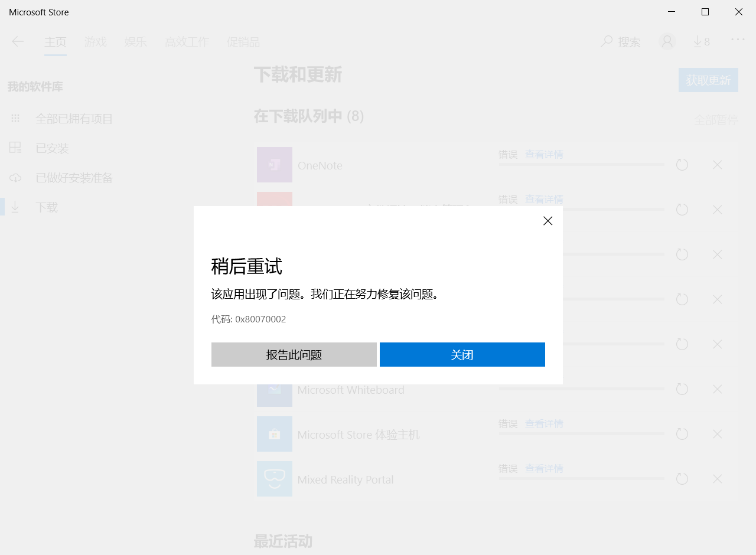
Task: Open the user account profile icon
Action: click(x=667, y=41)
